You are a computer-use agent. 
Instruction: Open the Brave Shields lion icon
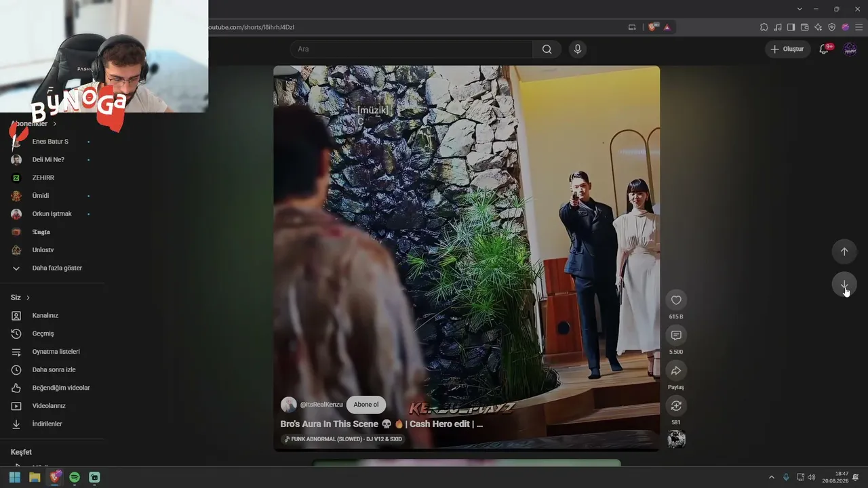652,27
